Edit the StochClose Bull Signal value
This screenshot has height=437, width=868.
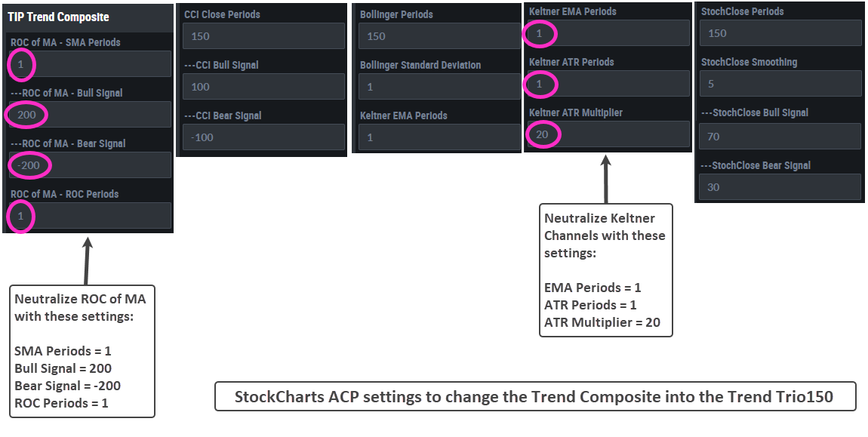[780, 136]
